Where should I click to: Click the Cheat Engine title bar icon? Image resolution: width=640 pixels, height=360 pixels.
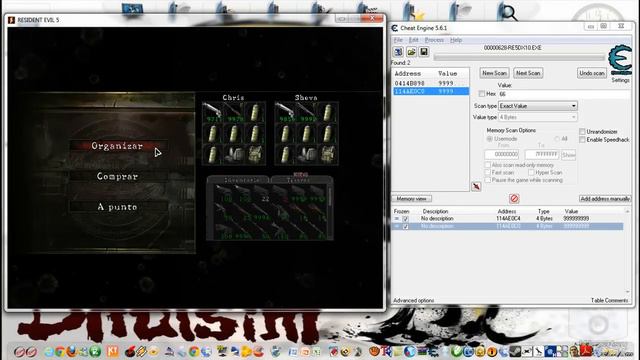(395, 28)
